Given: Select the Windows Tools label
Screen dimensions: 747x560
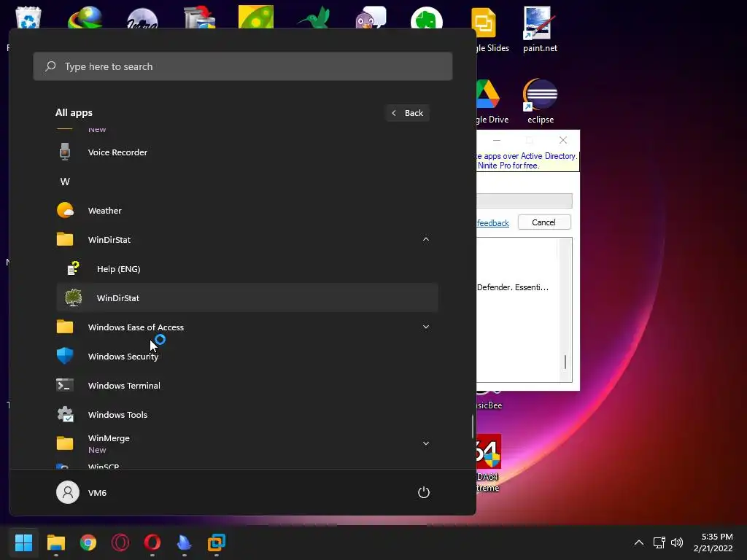Looking at the screenshot, I should coord(117,415).
